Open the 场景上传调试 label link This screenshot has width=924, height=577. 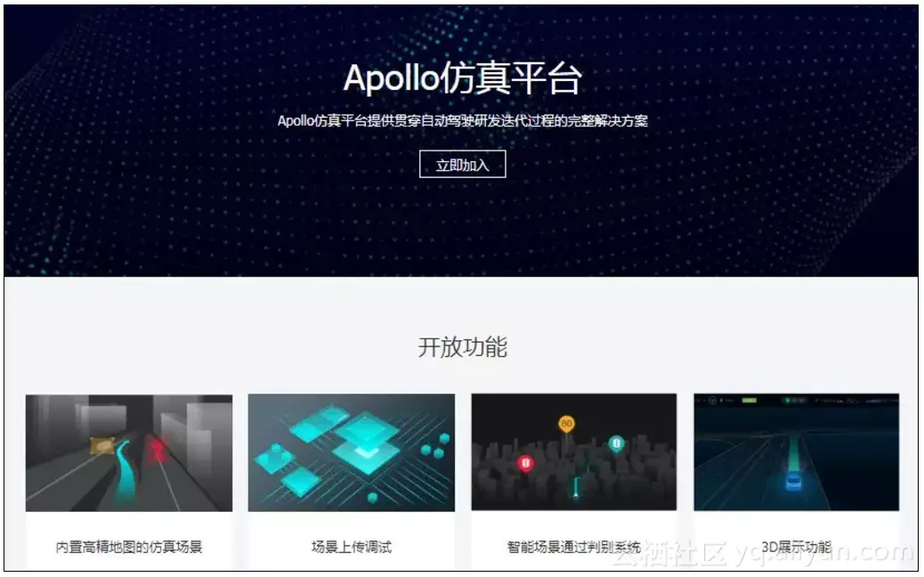tap(352, 548)
